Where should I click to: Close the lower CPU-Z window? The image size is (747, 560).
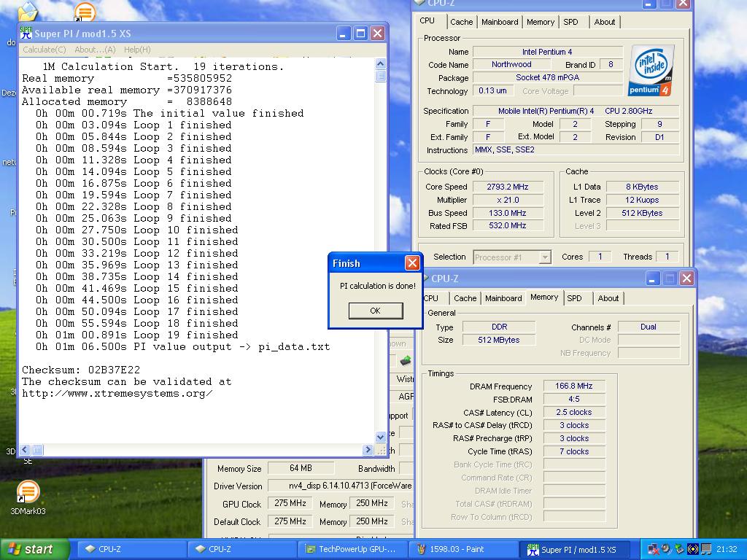coord(686,278)
